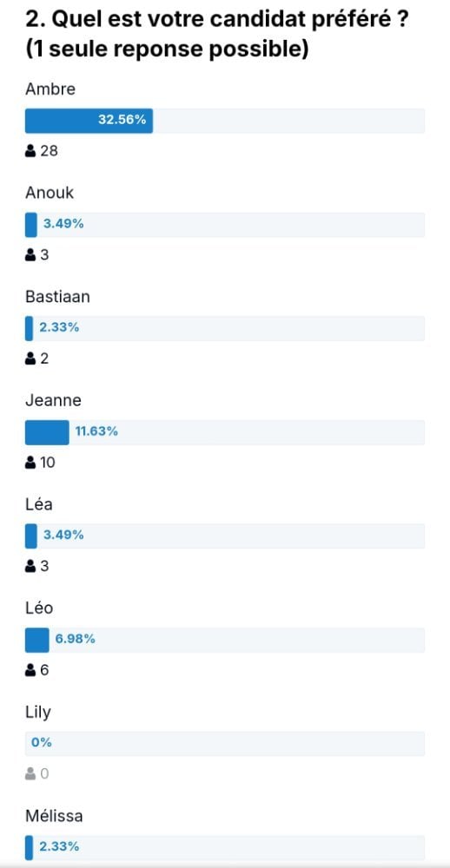Click Lily's empty 0% bar

point(225,744)
